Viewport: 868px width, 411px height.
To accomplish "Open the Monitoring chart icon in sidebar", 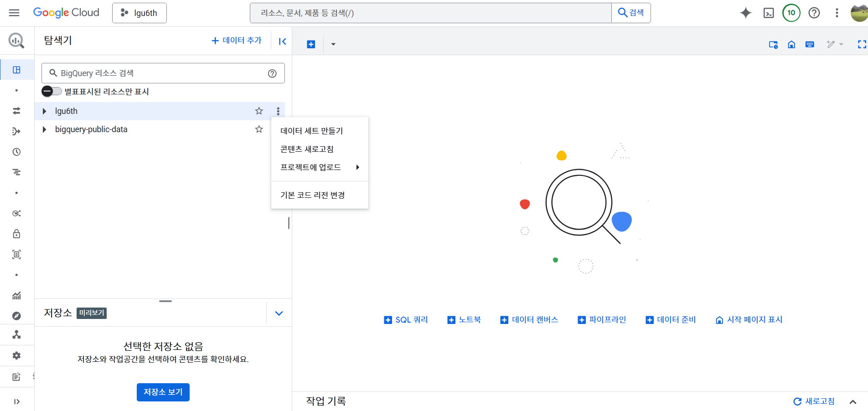I will pos(16,295).
